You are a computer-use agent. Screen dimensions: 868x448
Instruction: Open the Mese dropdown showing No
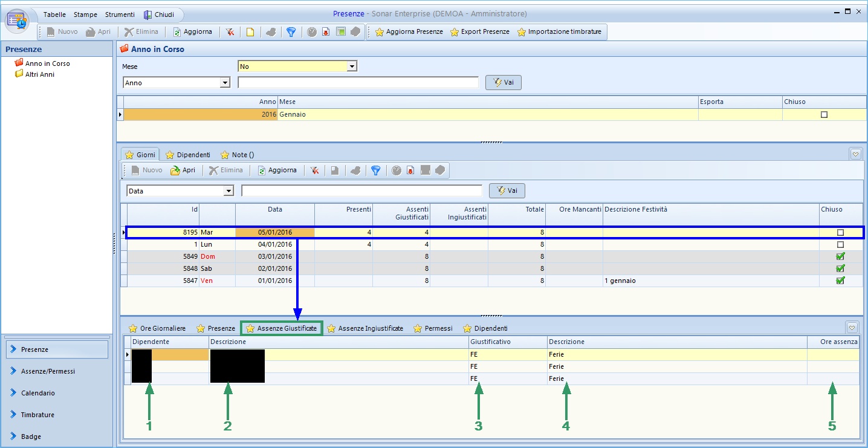coord(352,67)
